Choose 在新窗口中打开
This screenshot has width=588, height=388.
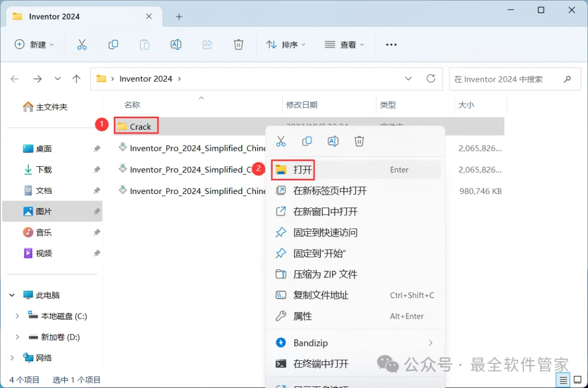[356, 211]
